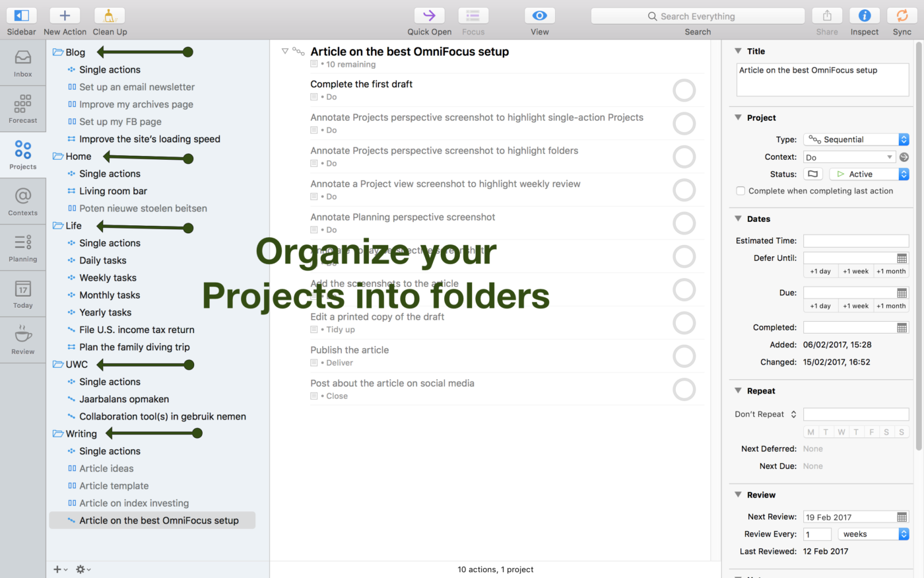
Task: Click '+1 week' under Defer Until
Action: 855,271
